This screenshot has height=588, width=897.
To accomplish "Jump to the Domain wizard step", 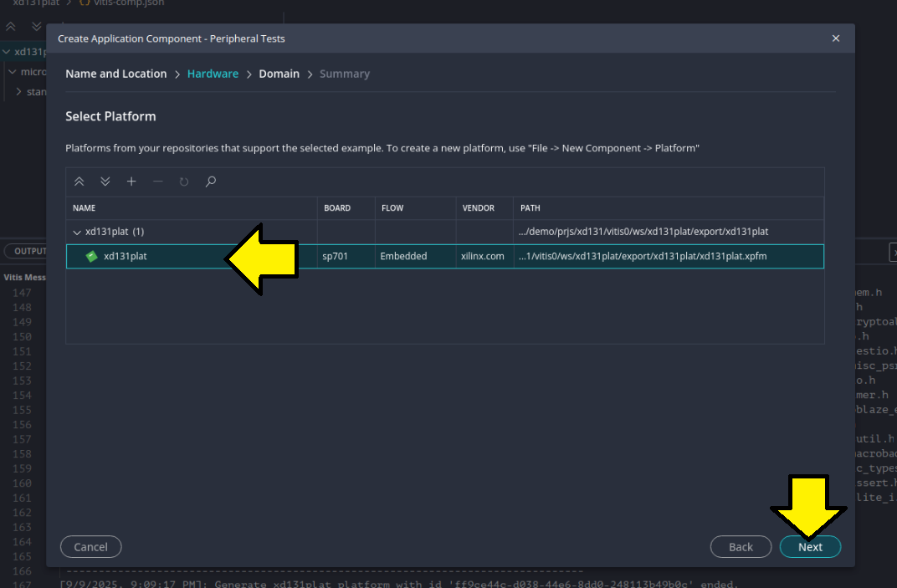I will click(x=279, y=74).
